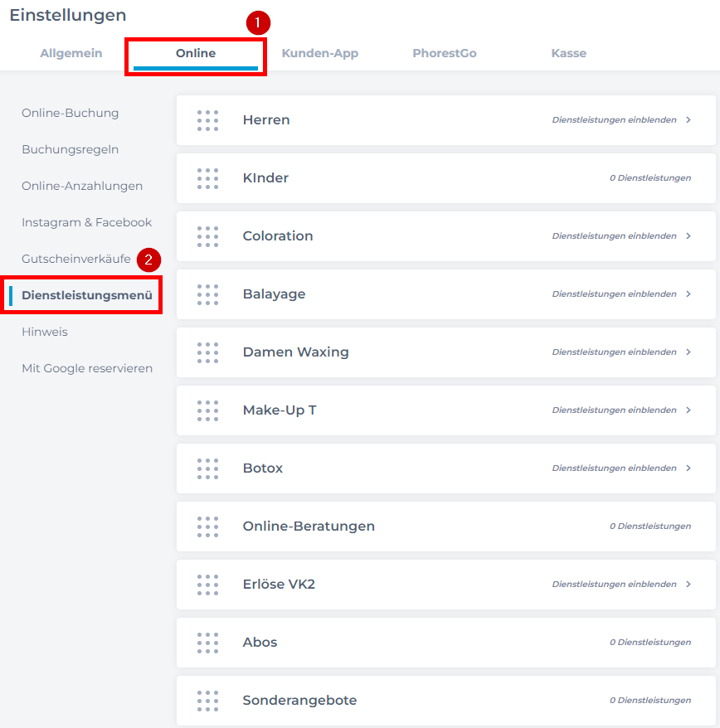
Task: Select the grip icon beside Botox
Action: click(207, 469)
